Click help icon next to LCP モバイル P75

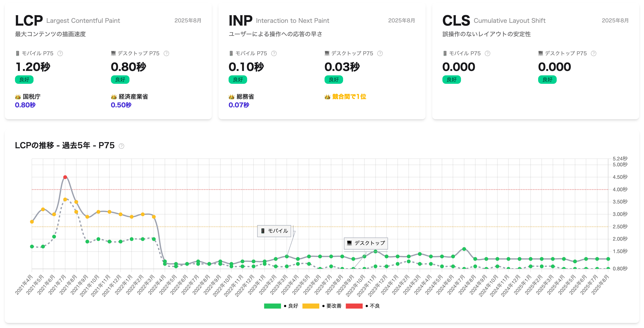[x=60, y=53]
